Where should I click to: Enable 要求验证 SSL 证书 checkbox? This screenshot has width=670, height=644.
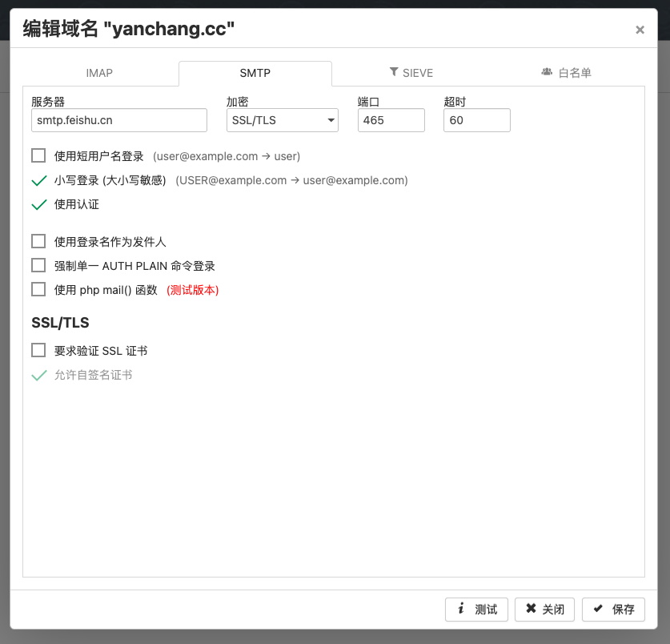[x=38, y=350]
